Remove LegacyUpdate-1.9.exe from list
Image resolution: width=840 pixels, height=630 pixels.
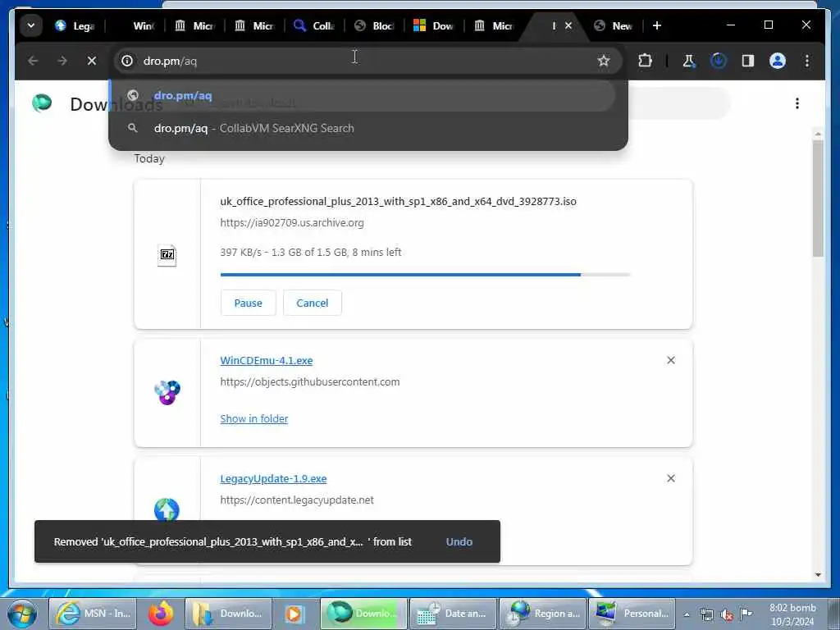(671, 478)
